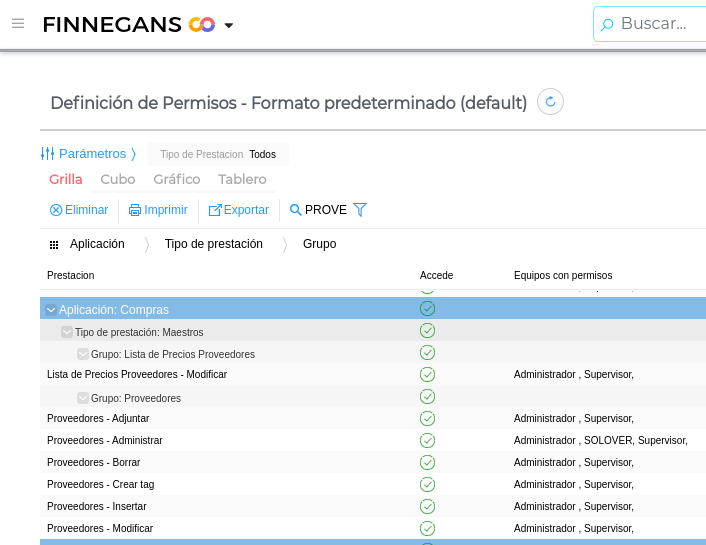Click the filter funnel icon

point(361,210)
